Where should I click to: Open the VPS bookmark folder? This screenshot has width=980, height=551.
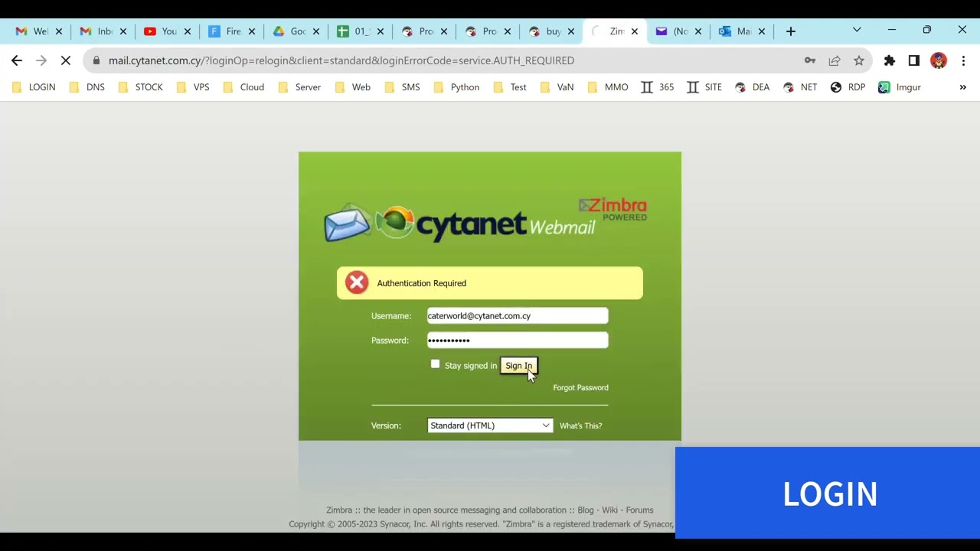point(193,87)
